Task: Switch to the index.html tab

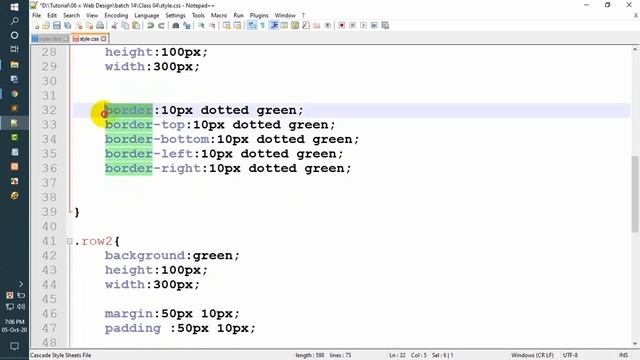Action: pyautogui.click(x=50, y=39)
